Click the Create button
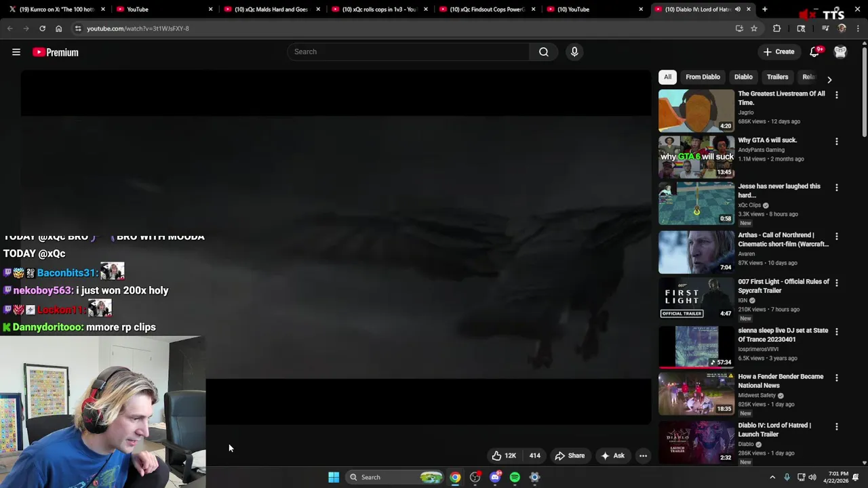 point(778,52)
